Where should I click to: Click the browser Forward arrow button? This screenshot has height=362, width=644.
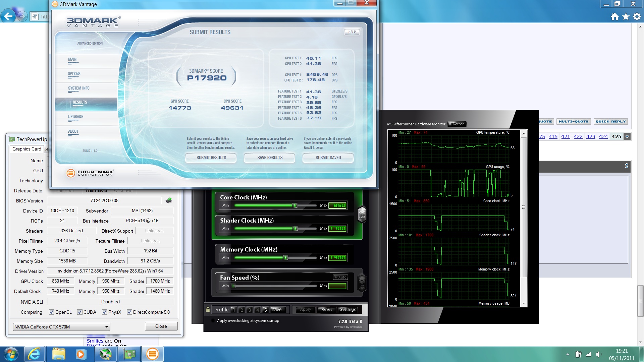[x=22, y=16]
